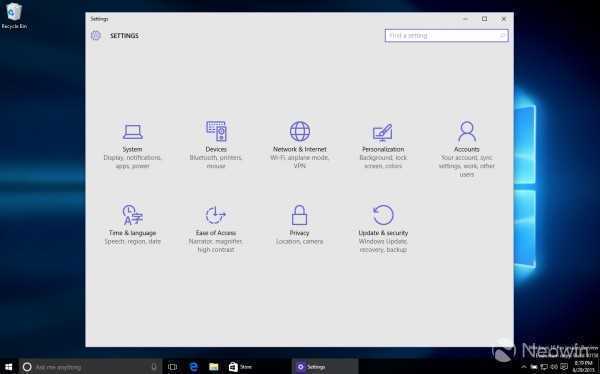This screenshot has width=600, height=374.
Task: Click the Settings gear icon in header
Action: [x=96, y=36]
